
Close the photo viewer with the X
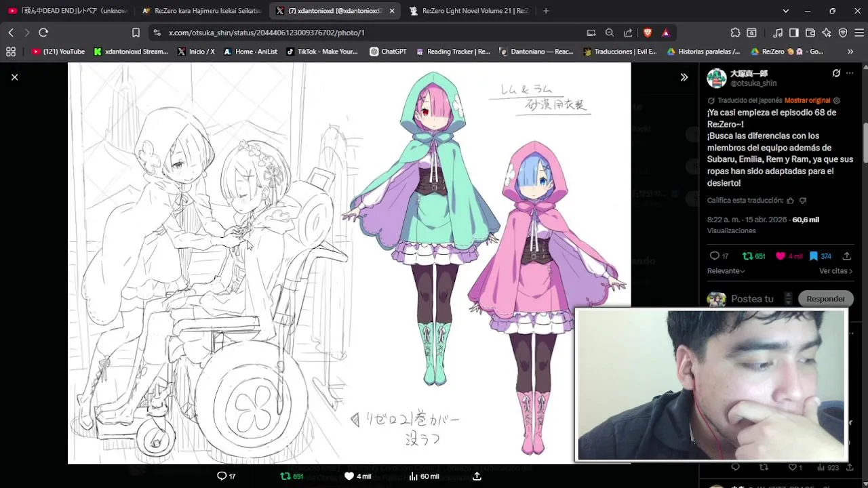[x=14, y=77]
